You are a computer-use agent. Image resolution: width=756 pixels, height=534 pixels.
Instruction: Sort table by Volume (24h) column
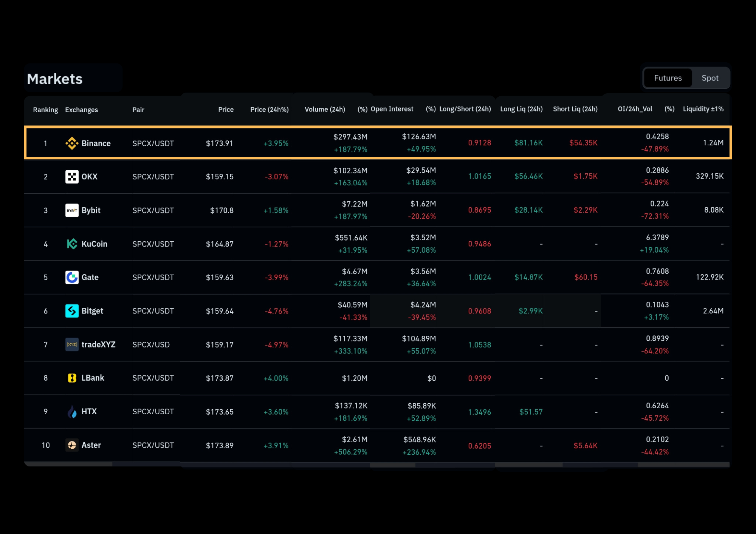click(325, 110)
